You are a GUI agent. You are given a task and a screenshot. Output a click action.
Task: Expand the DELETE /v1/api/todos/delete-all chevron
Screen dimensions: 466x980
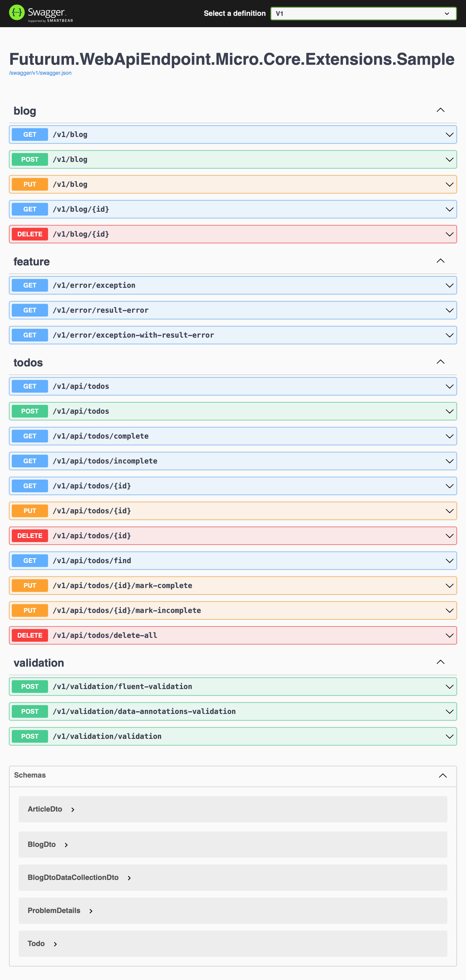[x=449, y=636]
